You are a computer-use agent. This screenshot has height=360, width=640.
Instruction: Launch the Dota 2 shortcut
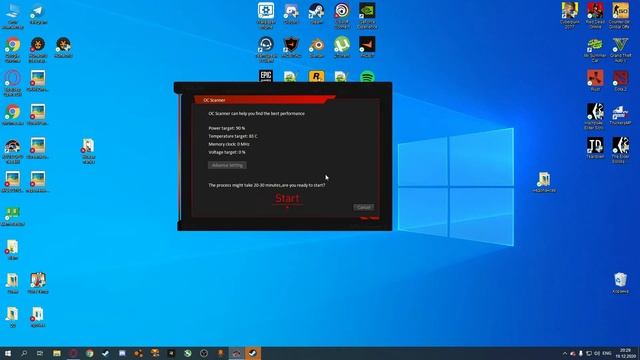pos(620,80)
